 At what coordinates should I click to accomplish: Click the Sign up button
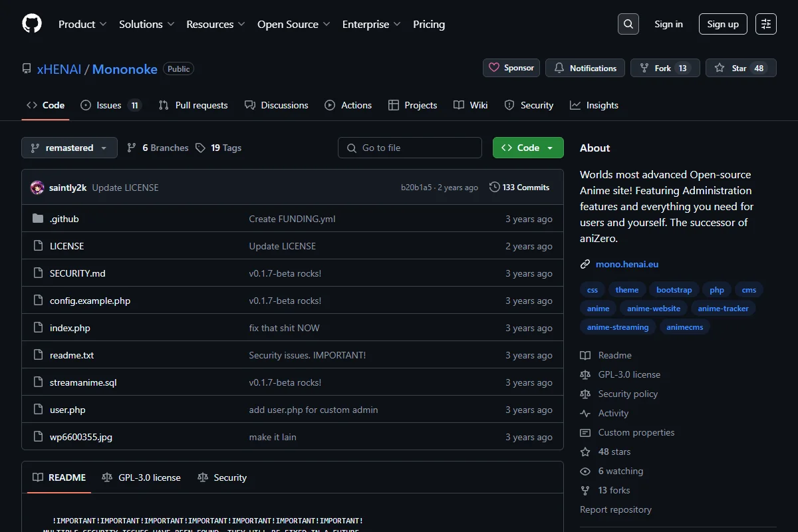[723, 24]
